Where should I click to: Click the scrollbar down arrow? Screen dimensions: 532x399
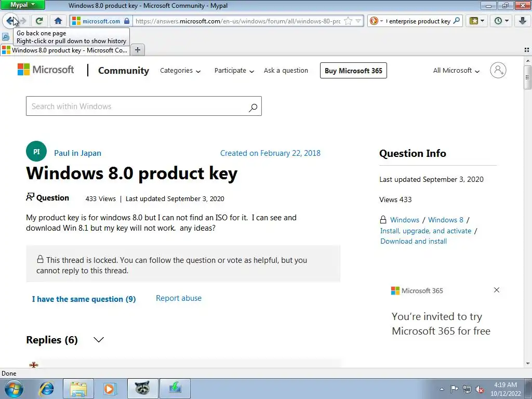point(528,364)
